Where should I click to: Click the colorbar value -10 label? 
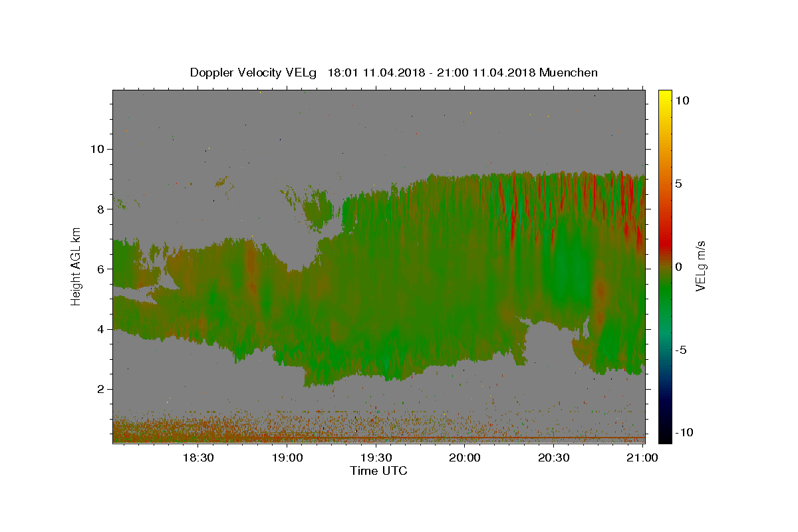(684, 432)
